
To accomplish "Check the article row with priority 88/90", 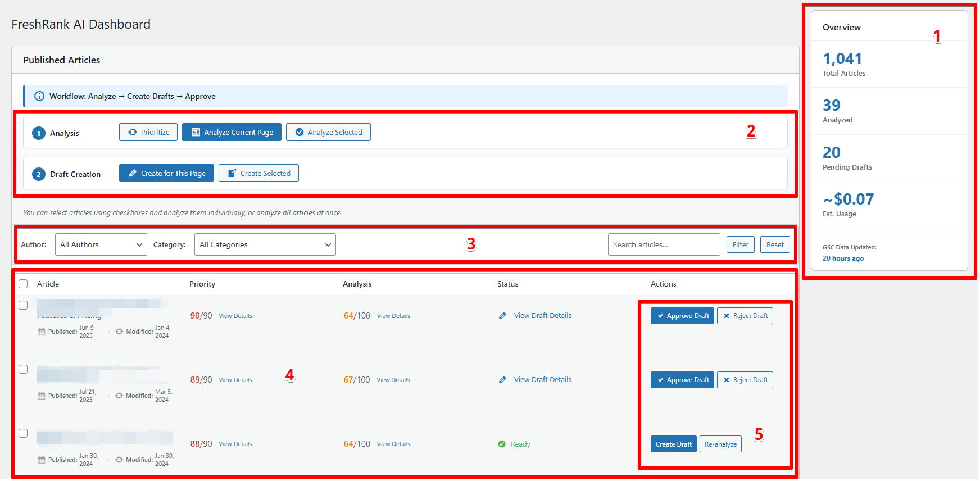I will 23,433.
